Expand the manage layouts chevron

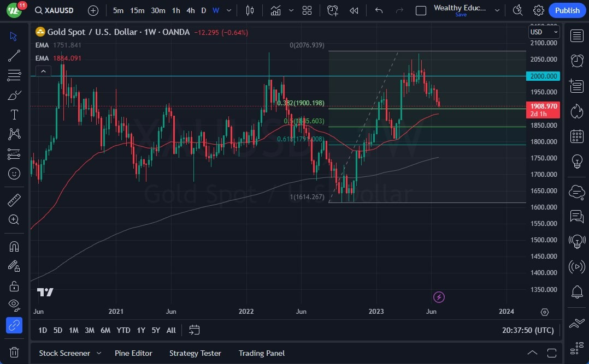(x=497, y=10)
